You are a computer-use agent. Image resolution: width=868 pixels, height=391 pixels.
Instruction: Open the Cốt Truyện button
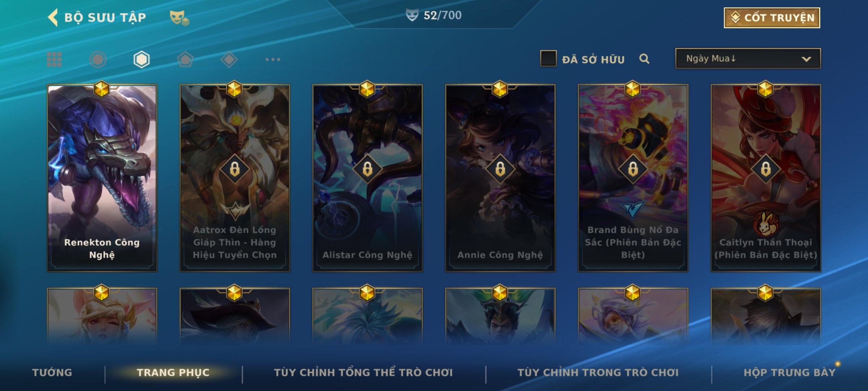click(x=772, y=18)
